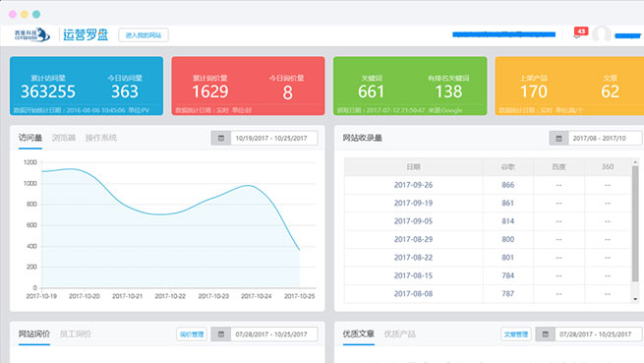This screenshot has width=644, height=363.
Task: Click the 360 column header
Action: pos(608,167)
